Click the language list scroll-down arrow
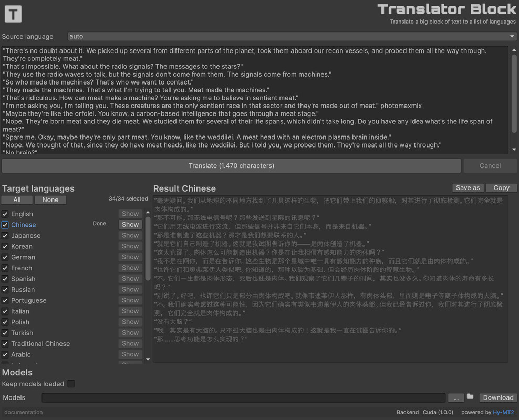The height and width of the screenshot is (420, 519). [x=148, y=359]
